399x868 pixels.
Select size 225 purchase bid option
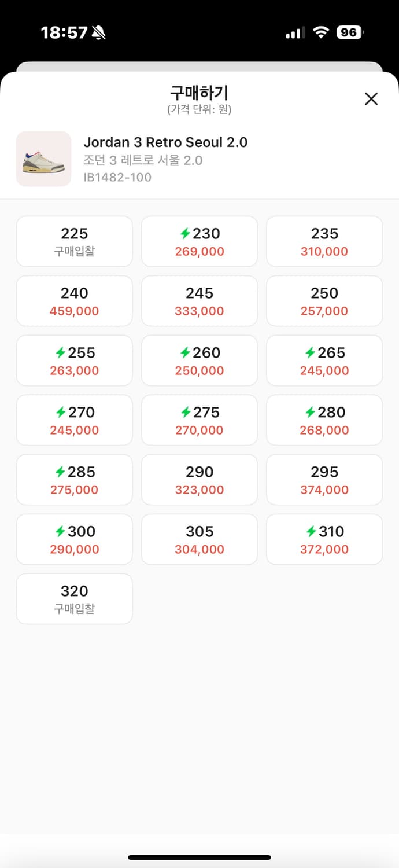tap(75, 241)
